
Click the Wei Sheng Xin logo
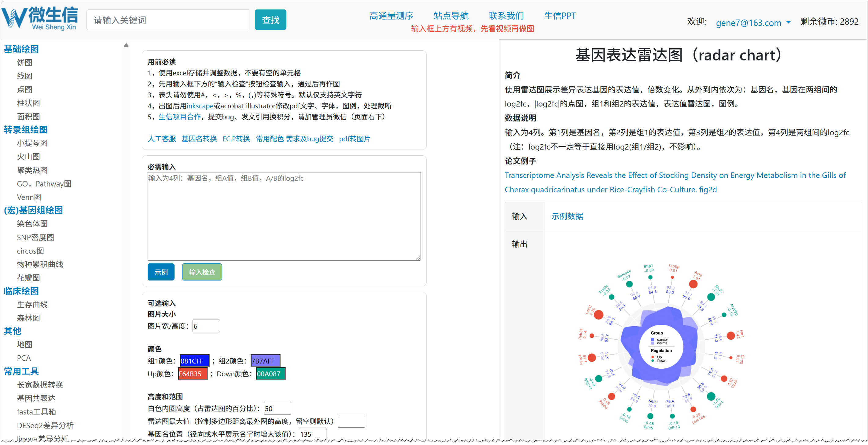(x=40, y=19)
